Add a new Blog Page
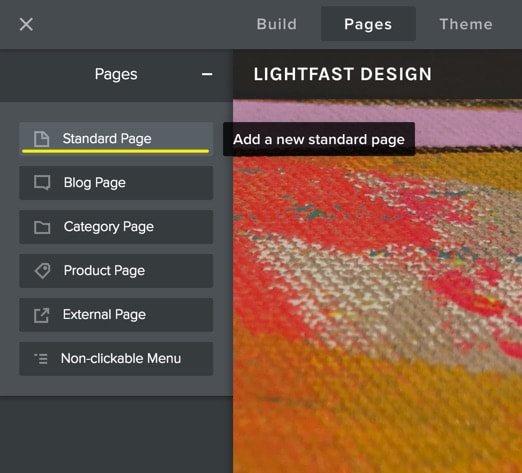522x473 pixels. pos(116,183)
